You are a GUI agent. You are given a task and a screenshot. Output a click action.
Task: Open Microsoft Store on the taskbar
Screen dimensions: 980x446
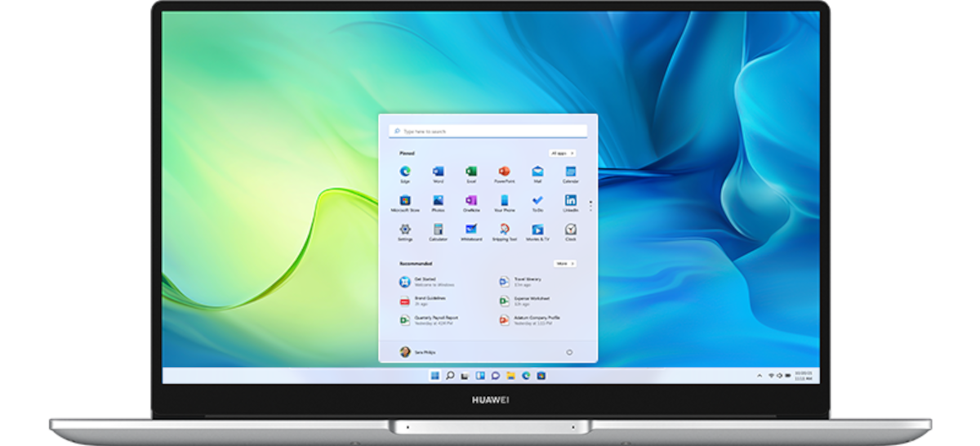tap(541, 376)
